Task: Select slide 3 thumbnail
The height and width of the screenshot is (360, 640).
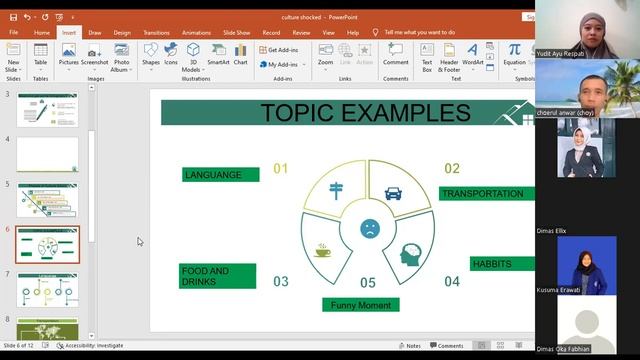Action: pos(47,109)
